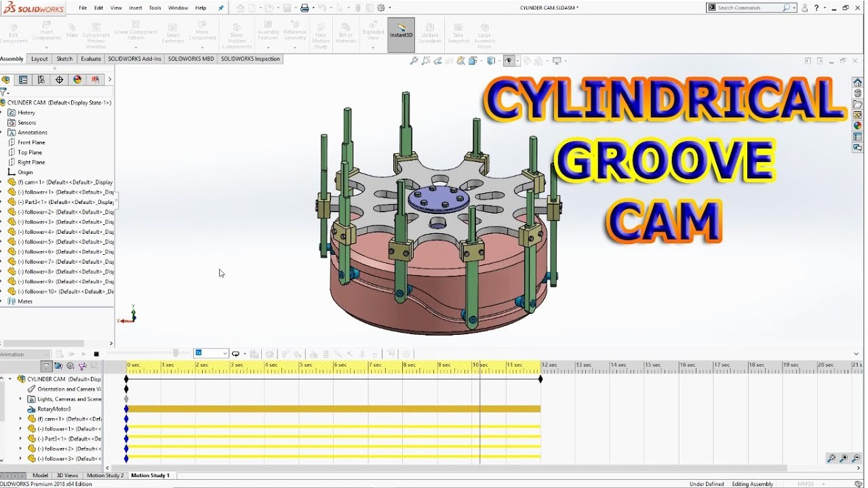Open the Display Style cube icon
This screenshot has width=868, height=488.
click(x=491, y=61)
